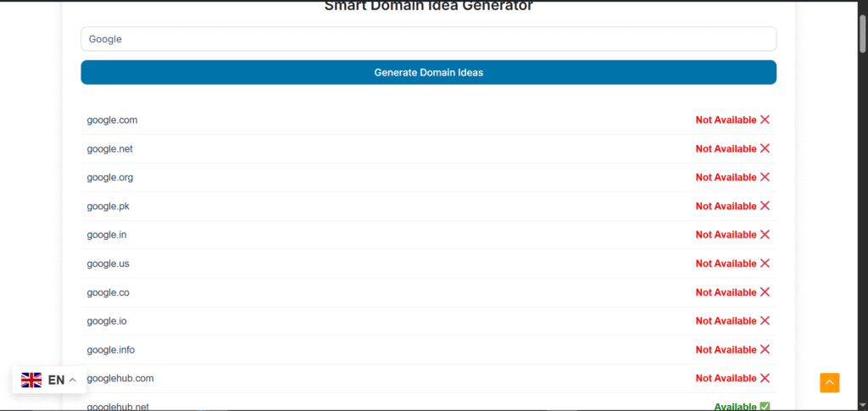Click the caret arrow beside EN

[73, 380]
